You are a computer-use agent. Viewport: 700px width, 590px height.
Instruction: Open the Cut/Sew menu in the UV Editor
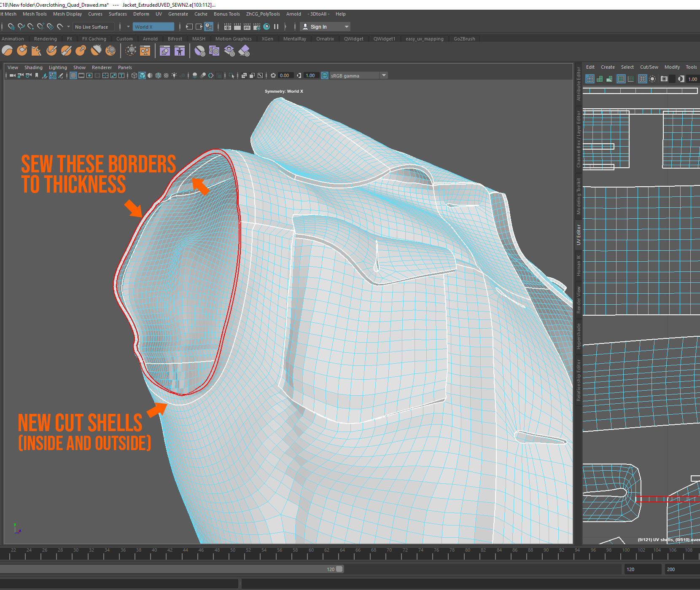(x=649, y=67)
